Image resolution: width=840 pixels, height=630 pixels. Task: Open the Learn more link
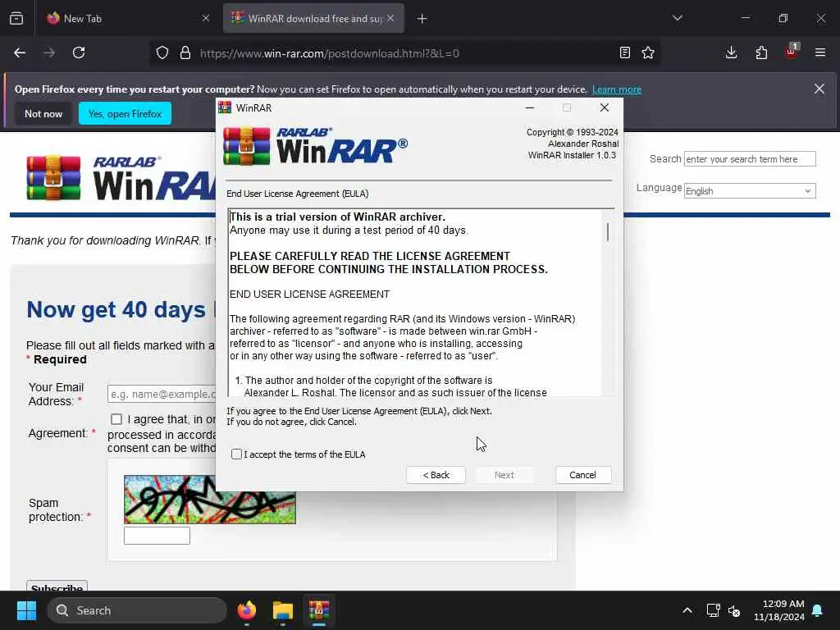pos(617,89)
